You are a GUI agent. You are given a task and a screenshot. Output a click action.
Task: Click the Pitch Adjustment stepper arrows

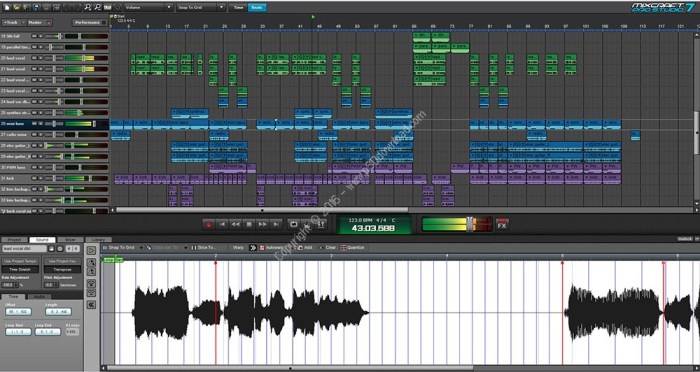click(x=56, y=284)
